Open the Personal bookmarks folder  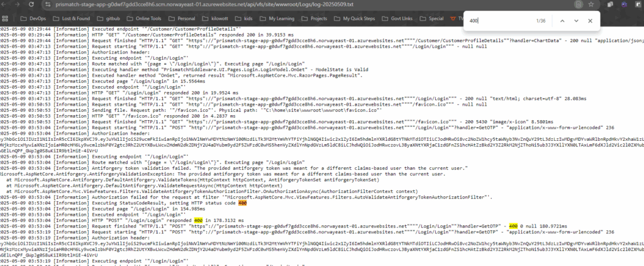click(x=182, y=18)
